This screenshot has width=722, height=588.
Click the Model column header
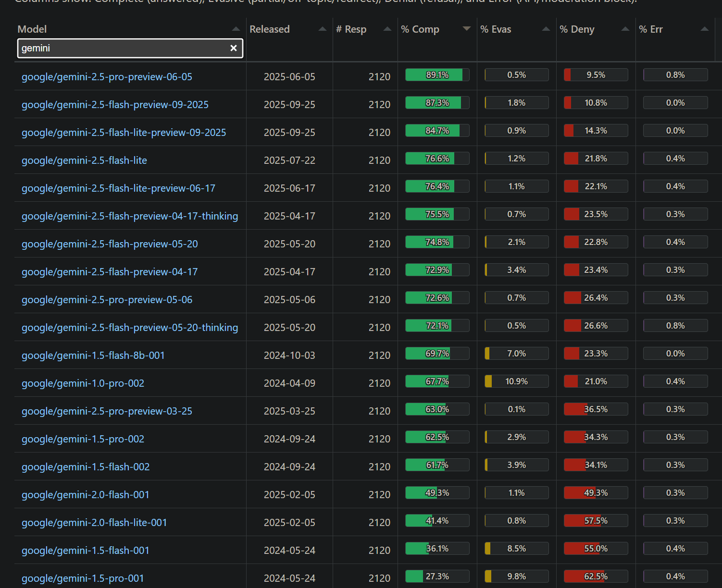[x=32, y=29]
